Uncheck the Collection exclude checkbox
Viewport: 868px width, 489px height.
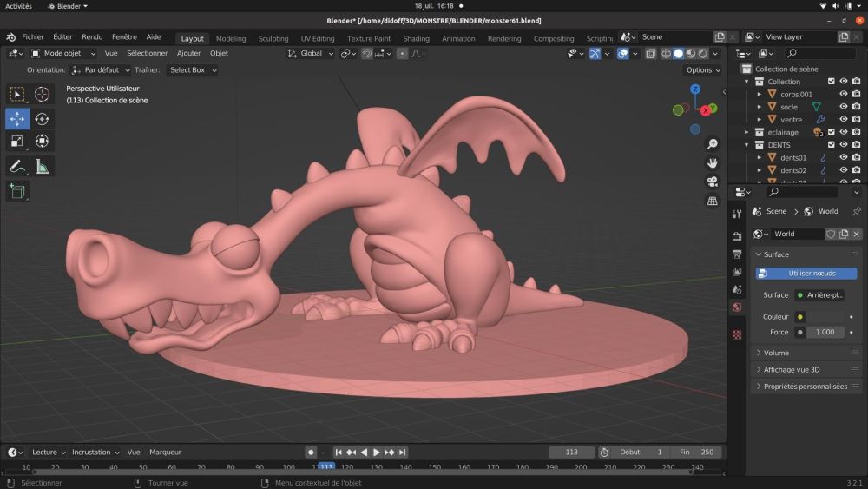point(831,82)
